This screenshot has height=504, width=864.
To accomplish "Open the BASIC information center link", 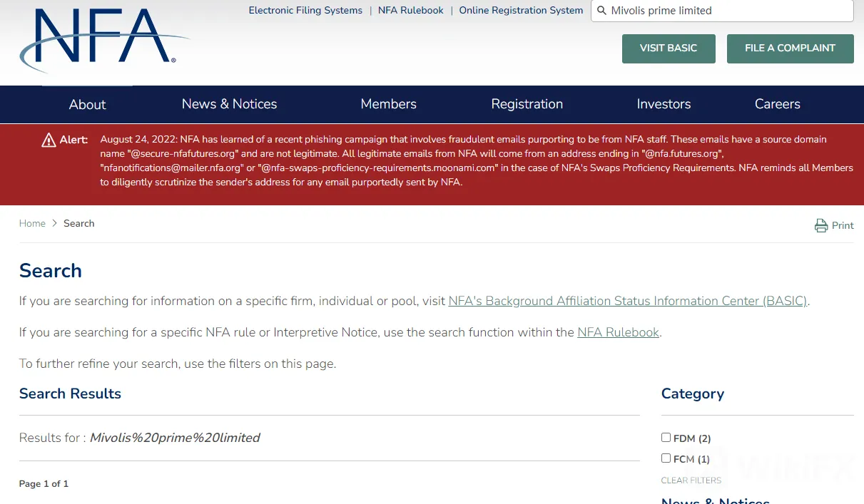I will coord(628,301).
